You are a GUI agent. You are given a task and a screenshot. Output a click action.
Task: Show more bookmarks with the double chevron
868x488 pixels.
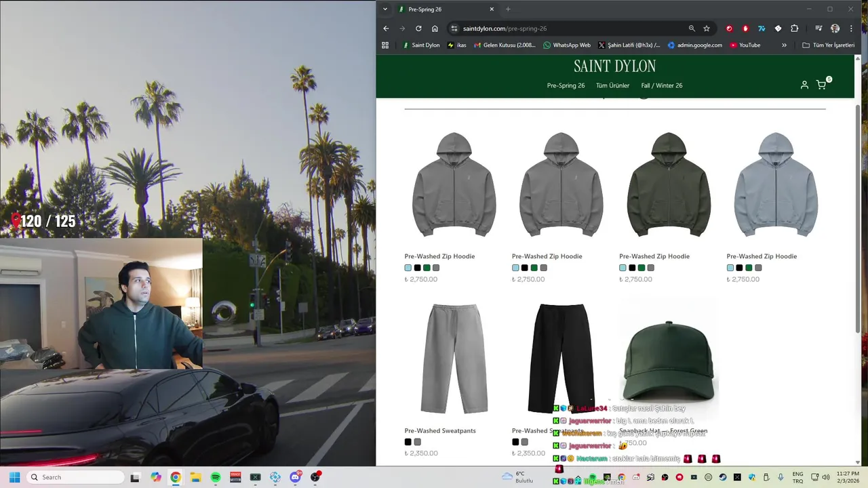tap(784, 45)
